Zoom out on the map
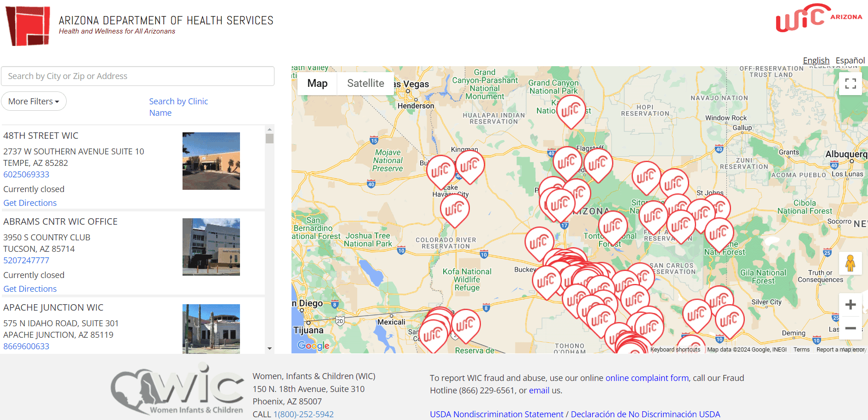The image size is (868, 420). click(x=851, y=328)
